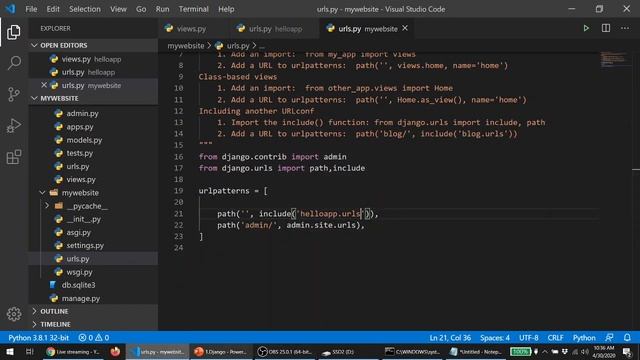
Task: Change language mode from Python
Action: (x=584, y=338)
